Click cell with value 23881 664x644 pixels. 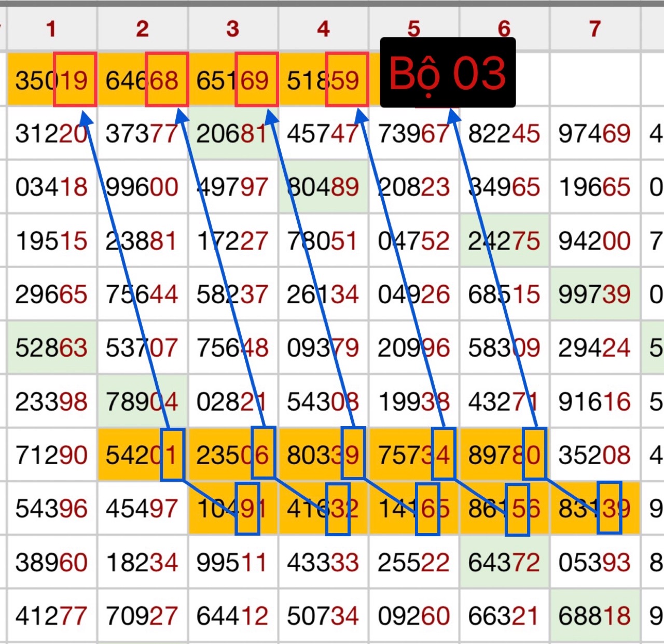[x=143, y=241]
